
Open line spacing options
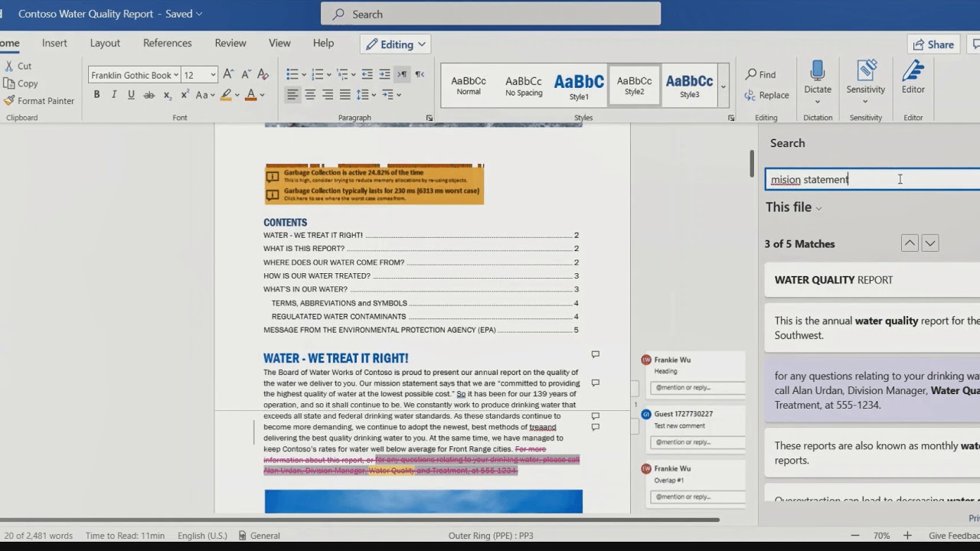tap(365, 95)
